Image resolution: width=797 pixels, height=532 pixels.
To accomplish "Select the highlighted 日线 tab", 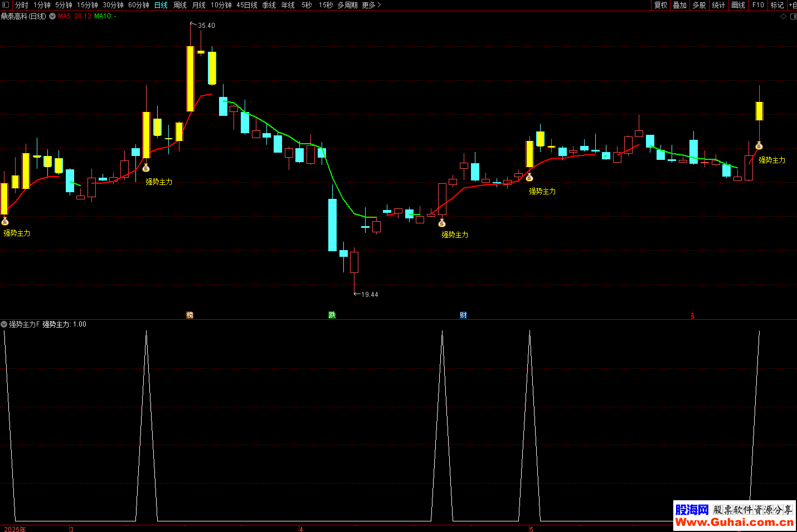I will point(161,5).
